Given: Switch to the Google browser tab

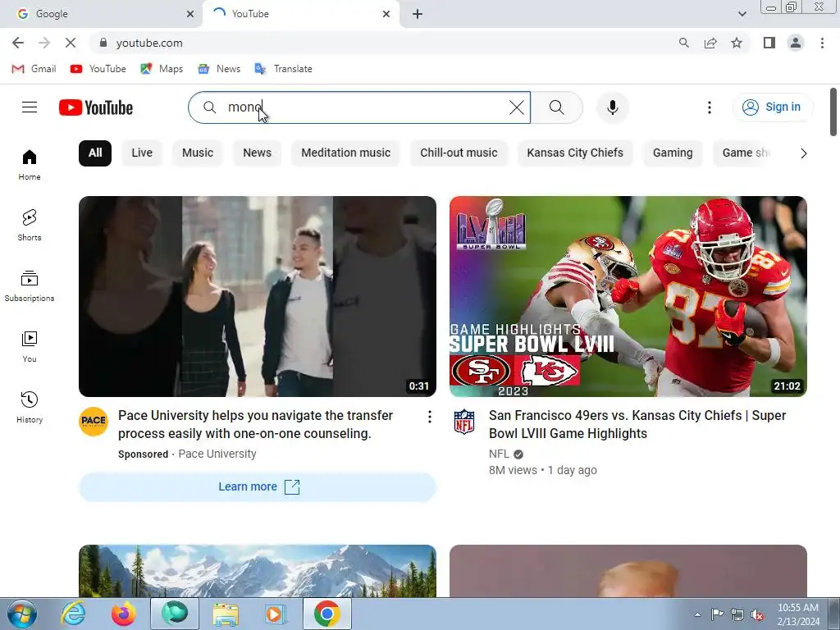Looking at the screenshot, I should (x=102, y=14).
